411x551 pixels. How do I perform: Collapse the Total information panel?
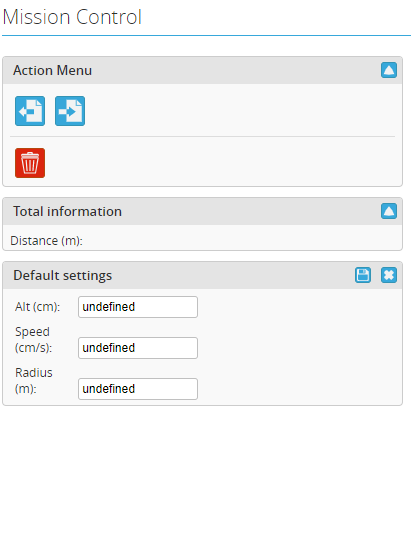pyautogui.click(x=389, y=211)
